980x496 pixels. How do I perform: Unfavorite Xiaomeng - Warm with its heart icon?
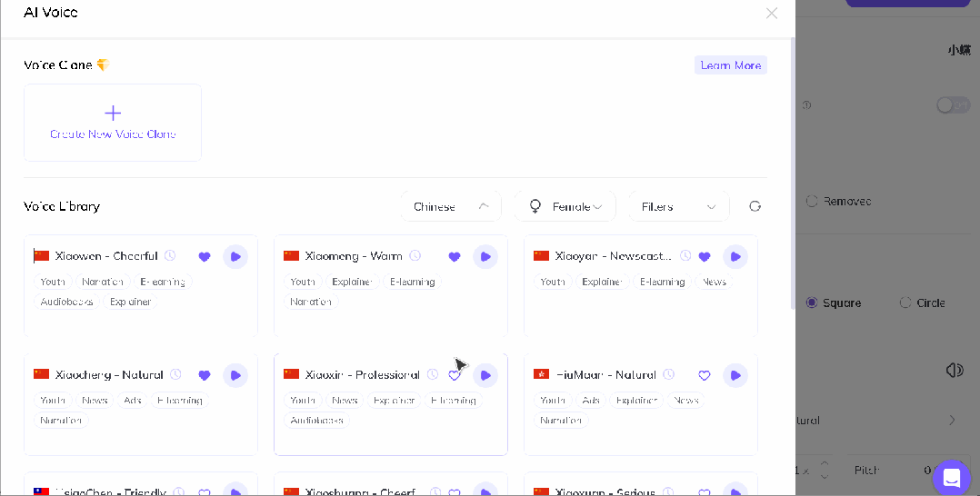tap(455, 257)
